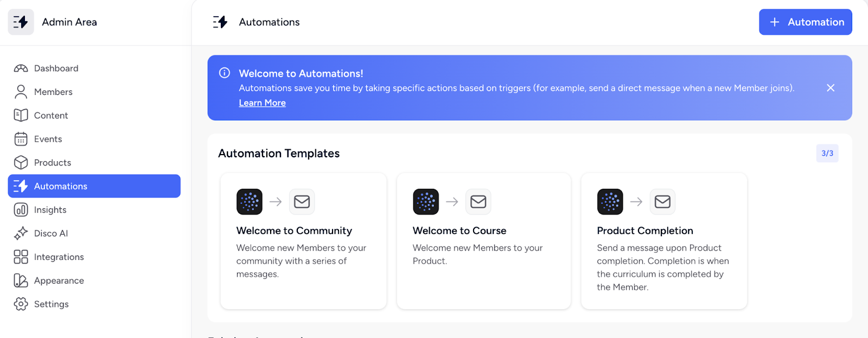Click the Automations lightning icon in sidebar
Screen dimensions: 868x338
[21, 186]
